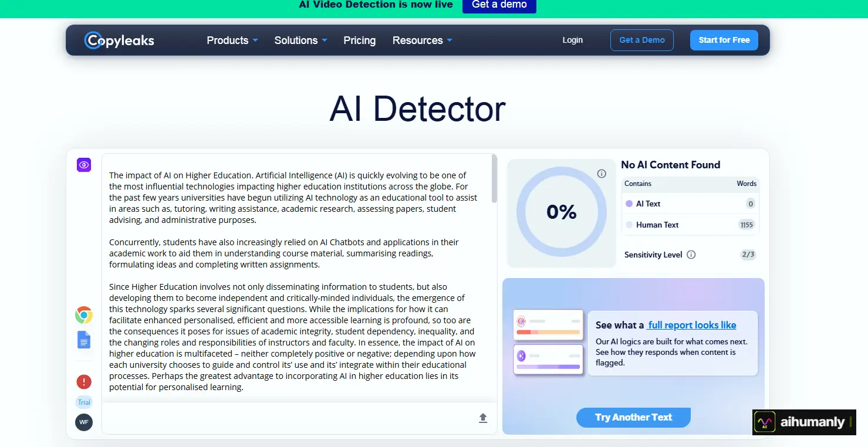Open the Pricing menu item
This screenshot has width=868, height=447.
[x=360, y=40]
